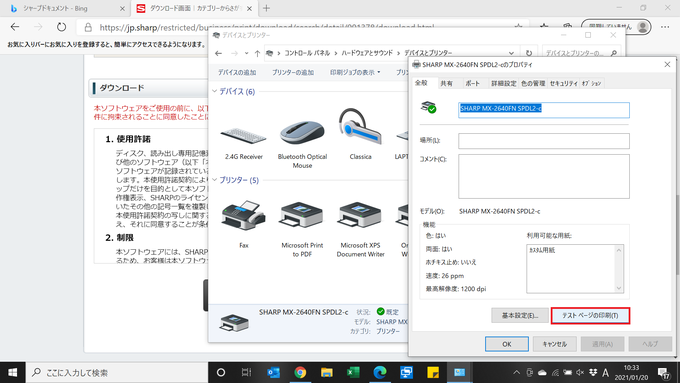Click コントロール パネル breadcrumb

point(307,53)
